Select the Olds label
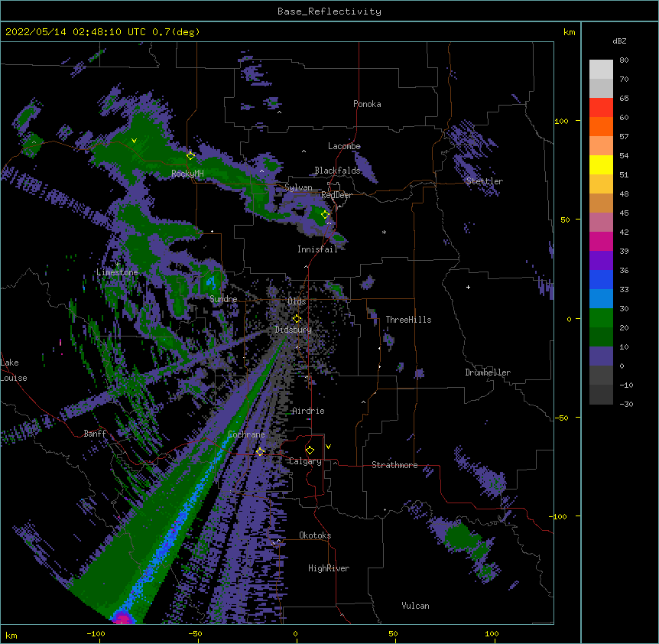 tap(297, 301)
